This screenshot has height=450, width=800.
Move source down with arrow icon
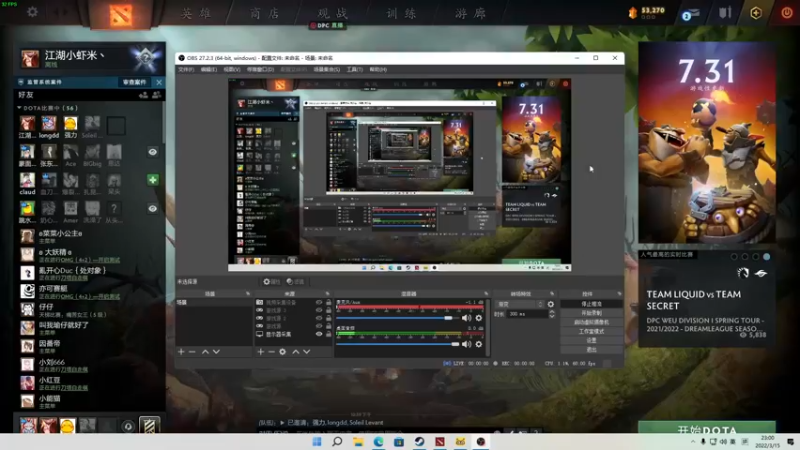tap(307, 352)
